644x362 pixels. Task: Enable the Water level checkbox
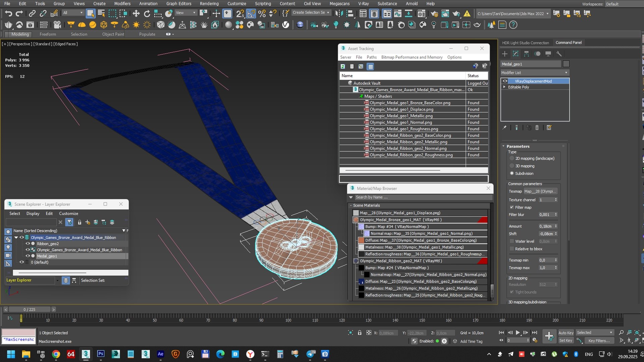512,241
